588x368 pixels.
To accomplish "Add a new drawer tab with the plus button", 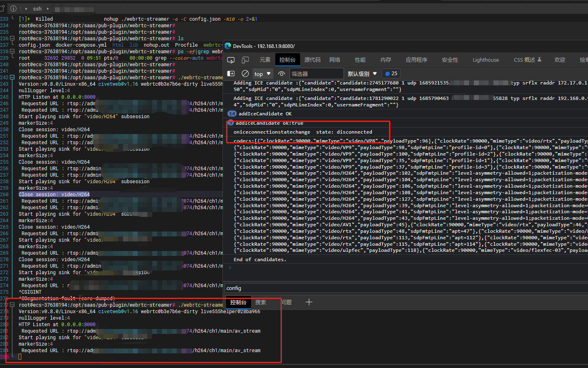I will pos(309,302).
